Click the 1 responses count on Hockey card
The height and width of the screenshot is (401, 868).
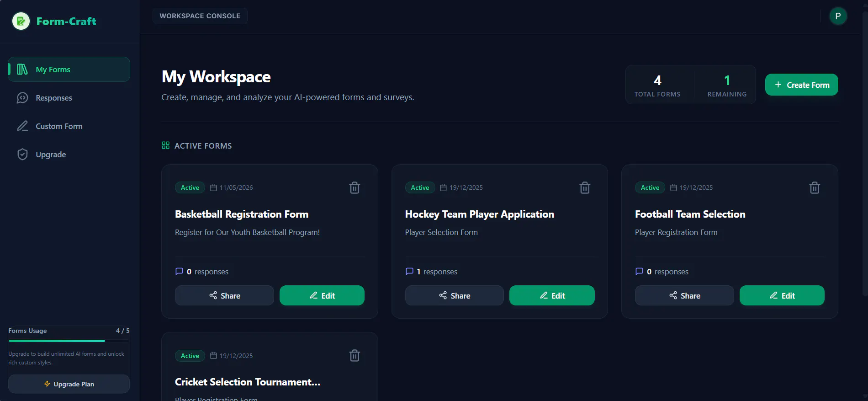[431, 272]
